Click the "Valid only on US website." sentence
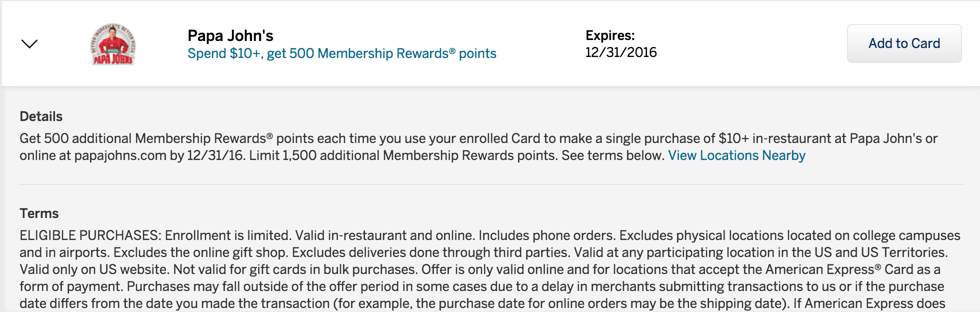Image resolution: width=980 pixels, height=312 pixels. [94, 269]
